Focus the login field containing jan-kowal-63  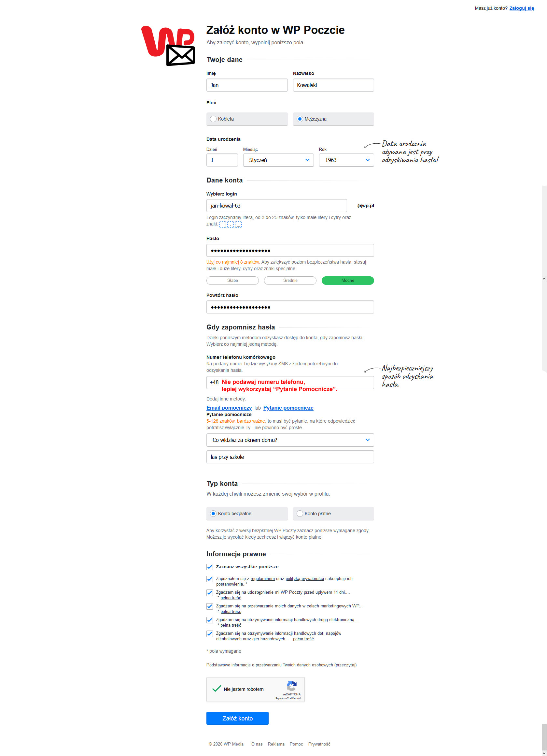pyautogui.click(x=276, y=206)
